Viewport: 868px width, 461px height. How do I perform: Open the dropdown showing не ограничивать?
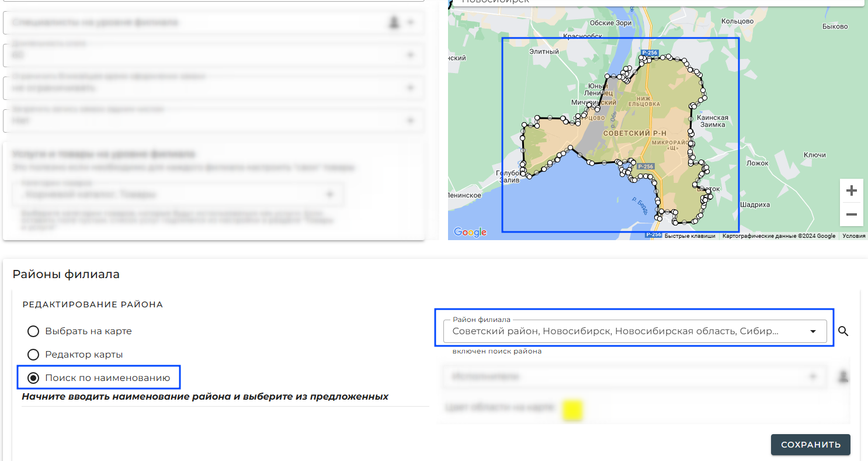213,88
